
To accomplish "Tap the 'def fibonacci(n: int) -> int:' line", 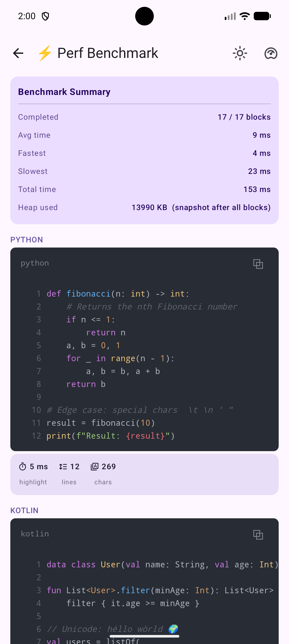I will (x=118, y=294).
